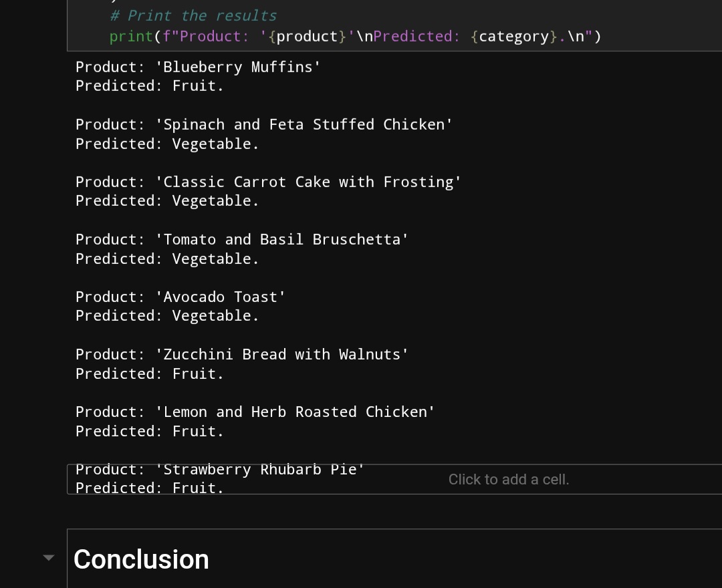Click the {category} variable in the code
722x588 pixels.
click(514, 36)
